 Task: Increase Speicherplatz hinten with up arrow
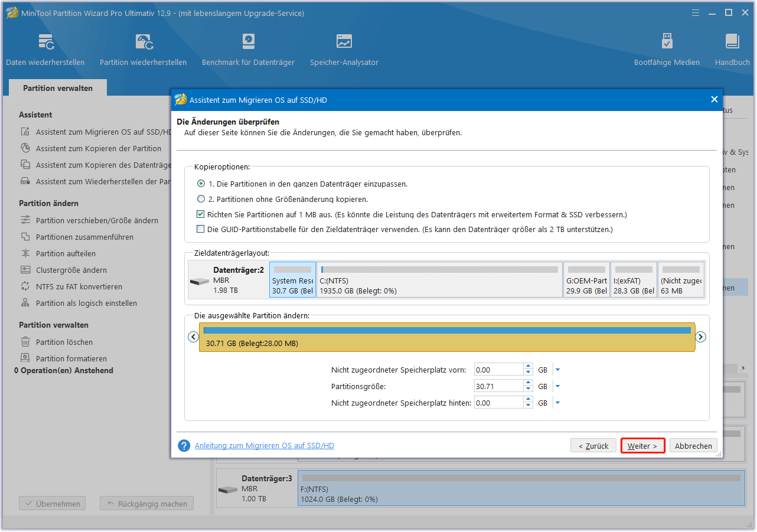528,400
